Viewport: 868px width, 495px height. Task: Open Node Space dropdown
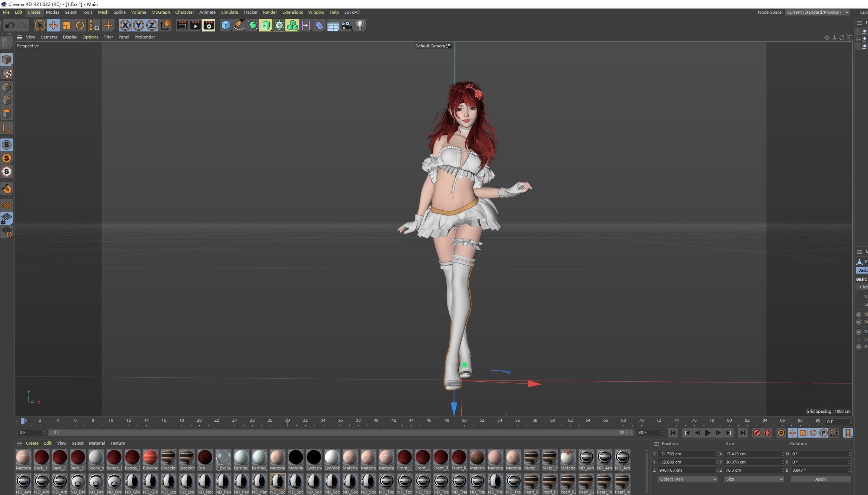[818, 12]
